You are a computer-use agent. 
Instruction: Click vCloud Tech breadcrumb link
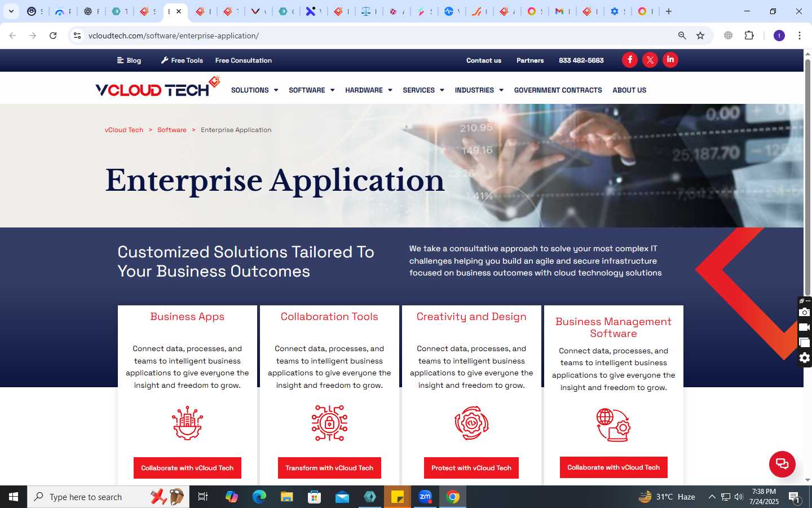pos(124,130)
